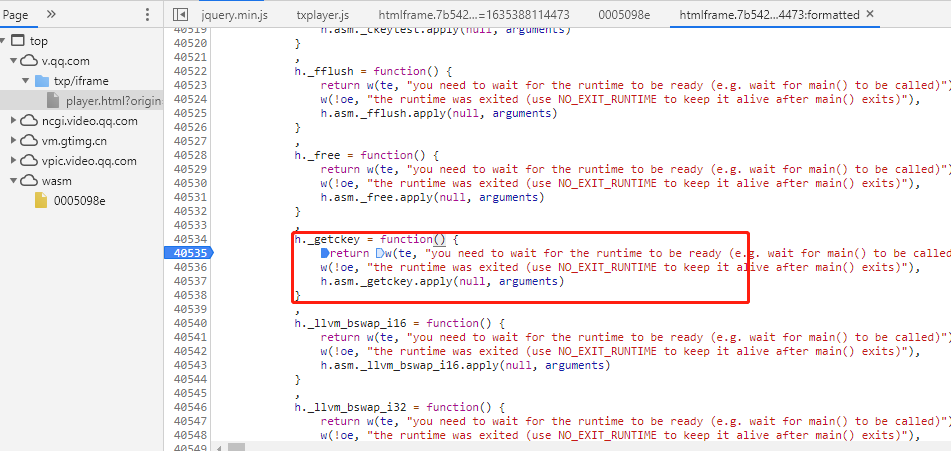The image size is (951, 451).
Task: Click the top frame window icon
Action: [18, 41]
